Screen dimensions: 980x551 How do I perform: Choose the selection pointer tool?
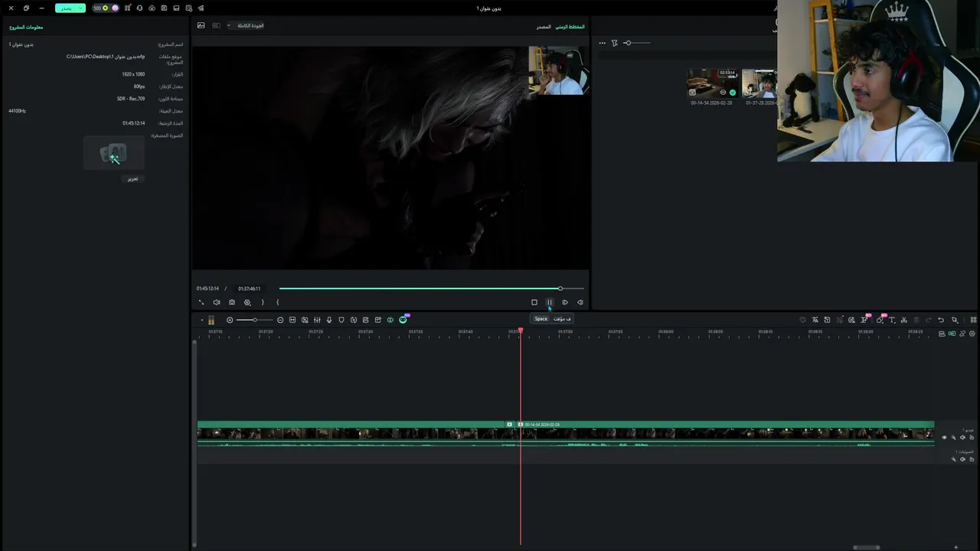tap(955, 320)
